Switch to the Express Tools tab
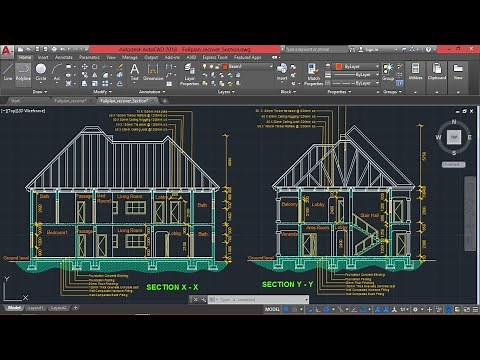 (x=215, y=57)
